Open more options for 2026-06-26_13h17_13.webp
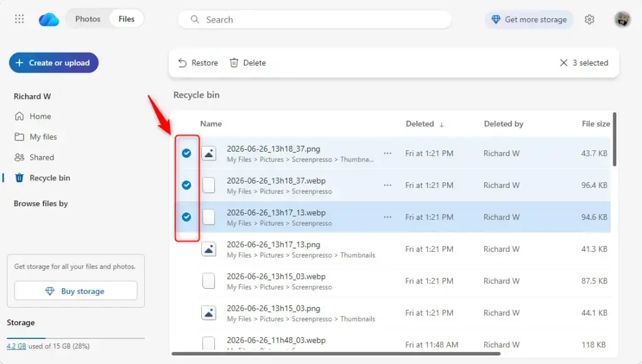The width and height of the screenshot is (642, 364). tap(387, 217)
